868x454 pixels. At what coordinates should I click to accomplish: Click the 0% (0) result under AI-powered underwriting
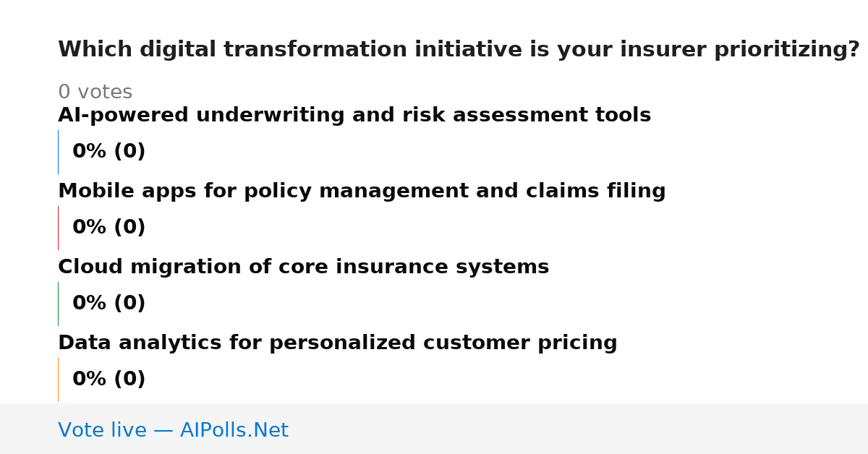pos(109,152)
